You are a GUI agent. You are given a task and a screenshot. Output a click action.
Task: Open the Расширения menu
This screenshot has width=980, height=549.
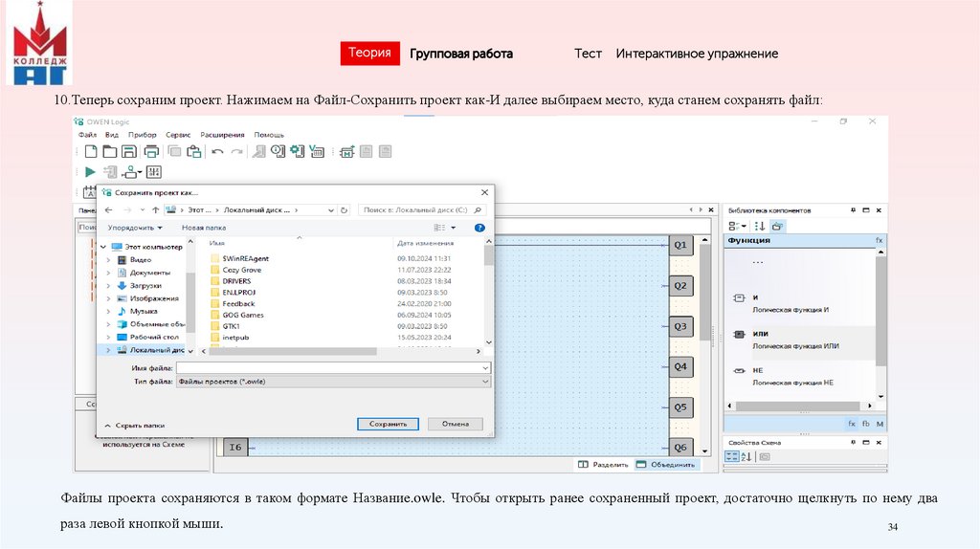(x=222, y=135)
